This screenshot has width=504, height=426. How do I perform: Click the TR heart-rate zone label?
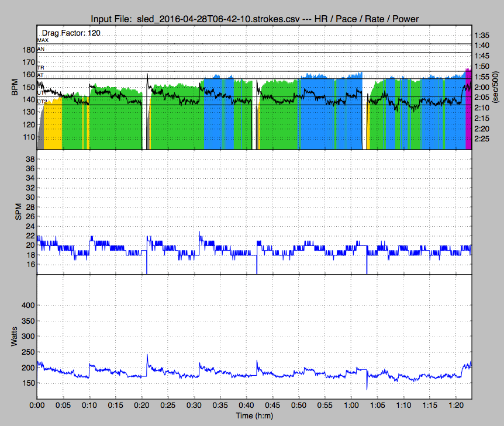[40, 68]
